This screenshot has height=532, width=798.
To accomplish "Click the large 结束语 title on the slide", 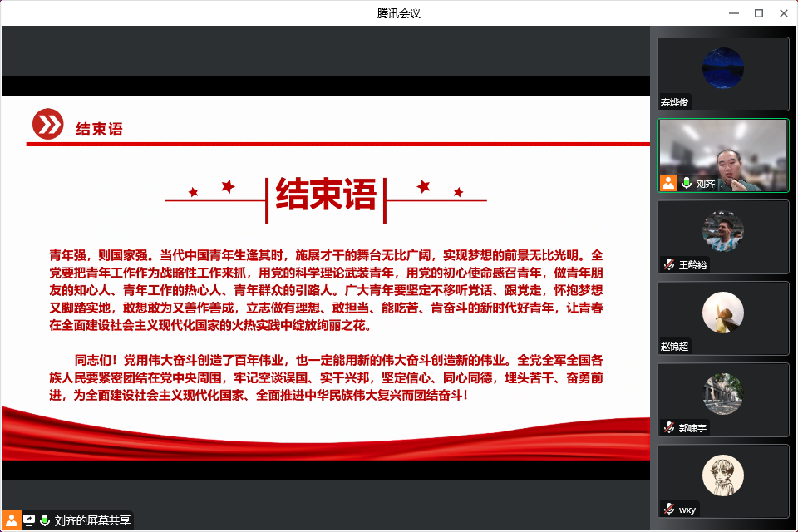I will [x=326, y=195].
